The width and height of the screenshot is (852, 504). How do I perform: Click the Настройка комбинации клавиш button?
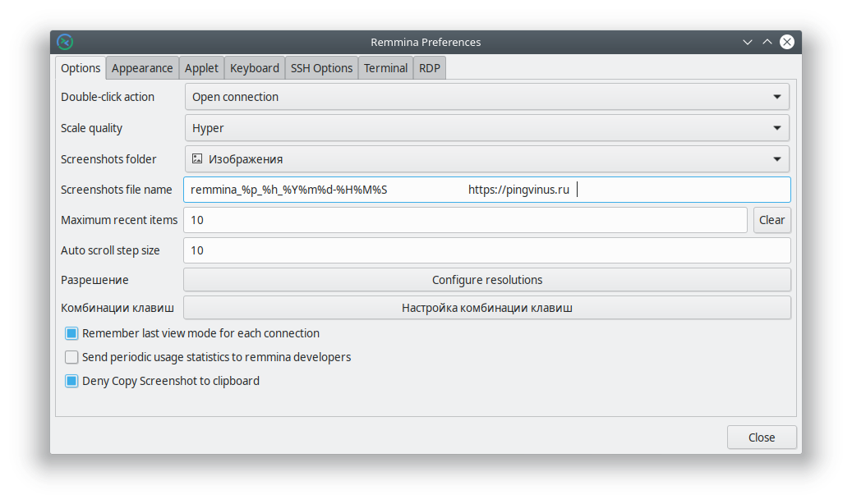(x=486, y=309)
